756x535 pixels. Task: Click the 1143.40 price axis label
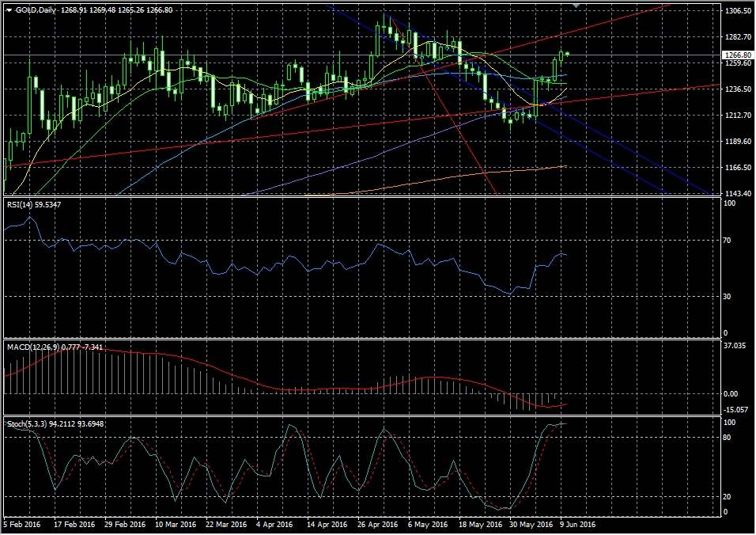point(738,193)
